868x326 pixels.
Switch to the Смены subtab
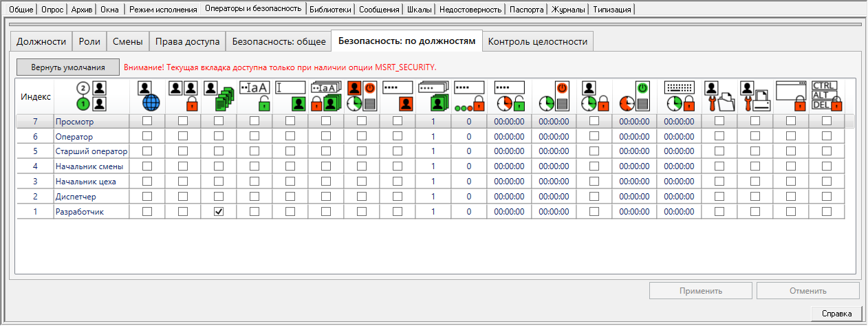coord(127,41)
